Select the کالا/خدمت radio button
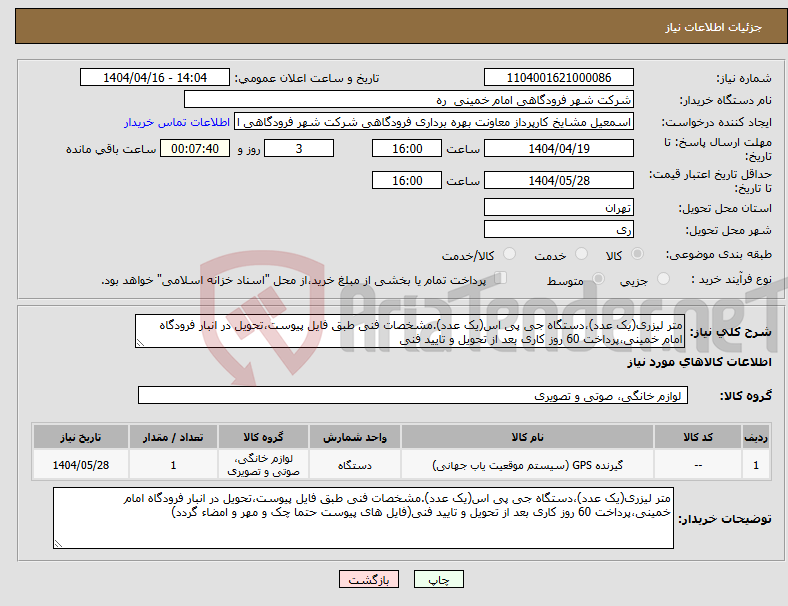This screenshot has width=788, height=606. 510,254
